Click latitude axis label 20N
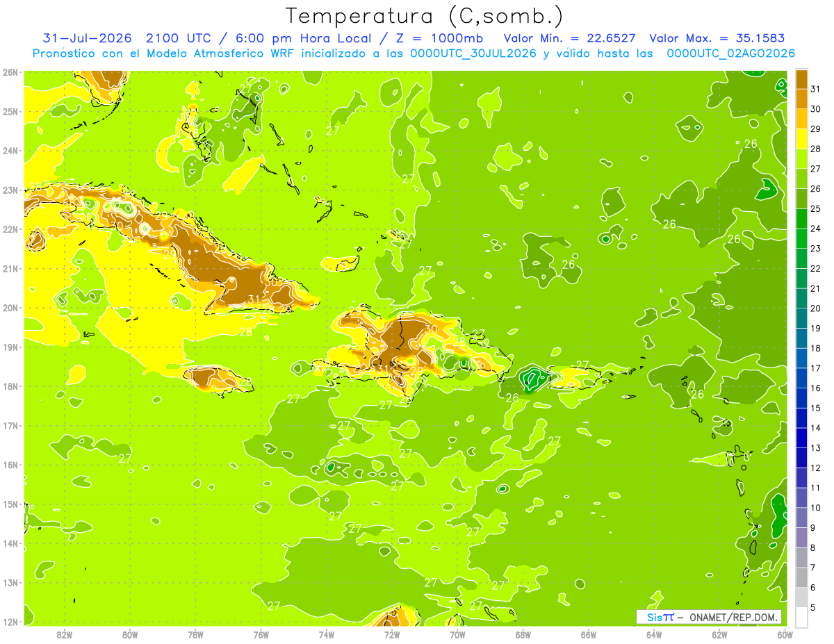Image resolution: width=834 pixels, height=644 pixels. pos(10,308)
